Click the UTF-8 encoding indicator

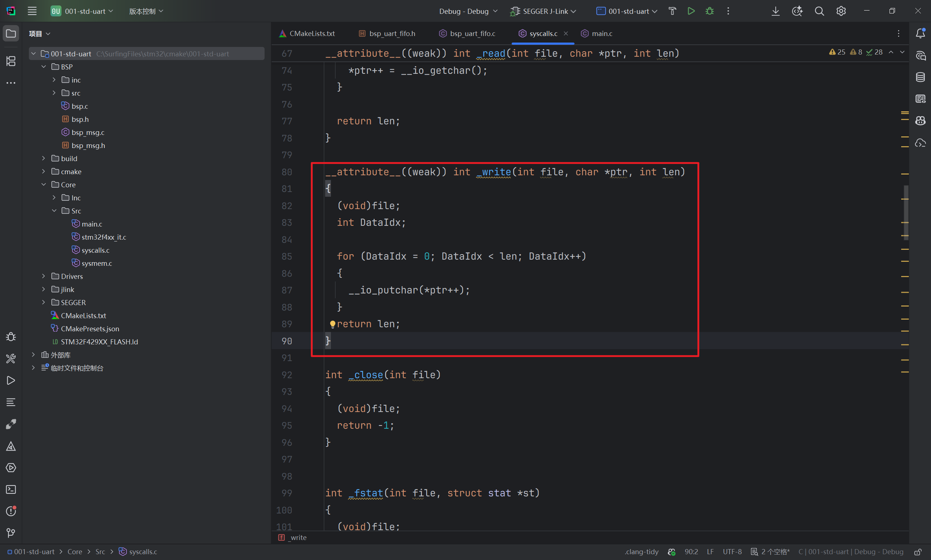click(732, 552)
